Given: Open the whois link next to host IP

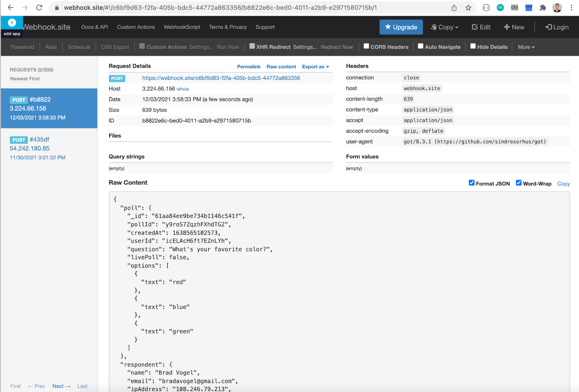Looking at the screenshot, I should click(x=183, y=89).
